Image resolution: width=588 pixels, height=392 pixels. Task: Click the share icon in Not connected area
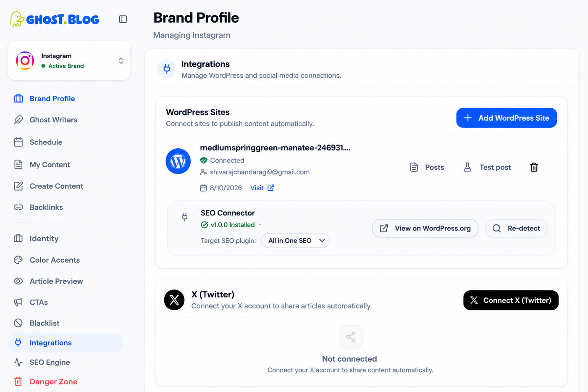point(351,337)
